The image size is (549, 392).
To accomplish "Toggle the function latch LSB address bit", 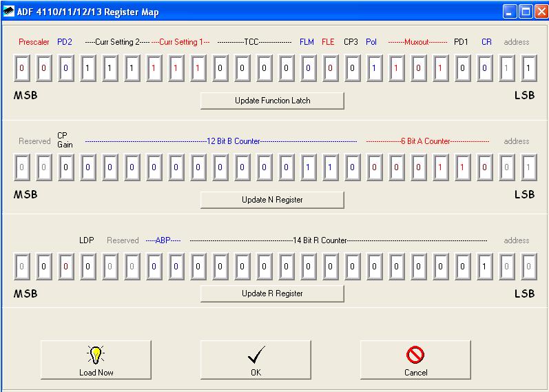I will [x=528, y=68].
